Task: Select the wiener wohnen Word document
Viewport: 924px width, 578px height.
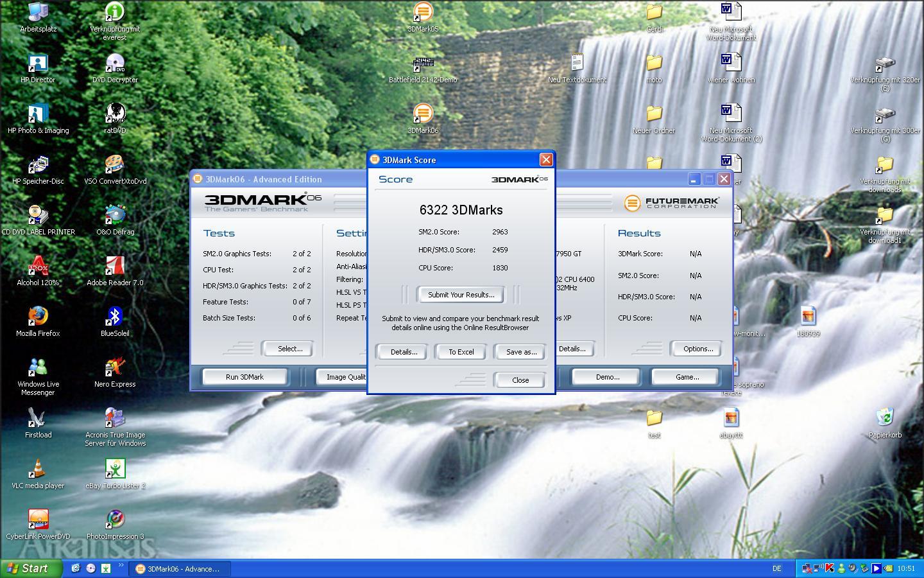Action: pyautogui.click(x=731, y=68)
